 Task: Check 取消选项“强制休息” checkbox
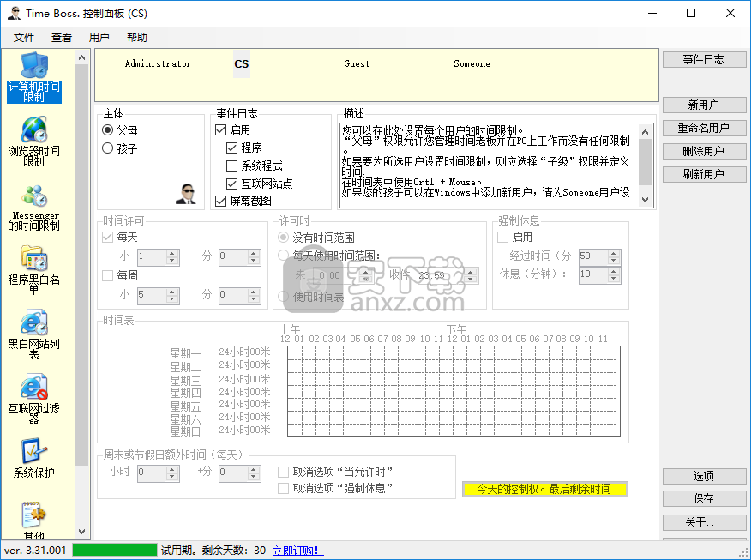(284, 488)
